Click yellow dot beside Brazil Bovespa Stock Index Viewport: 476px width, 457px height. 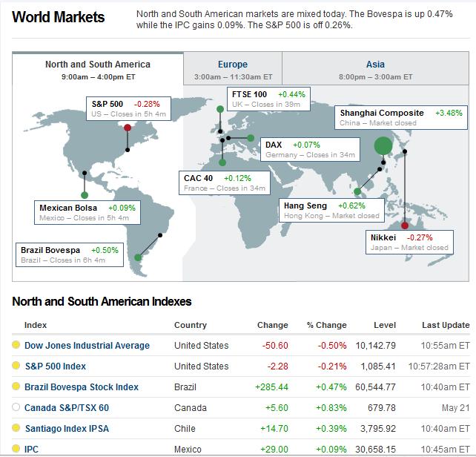[16, 387]
